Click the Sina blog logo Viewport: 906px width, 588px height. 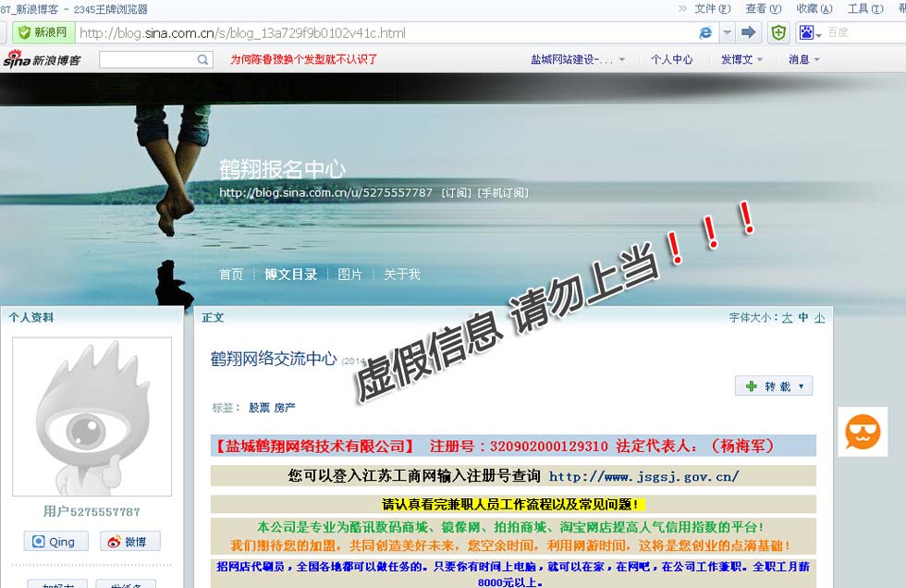[42, 59]
